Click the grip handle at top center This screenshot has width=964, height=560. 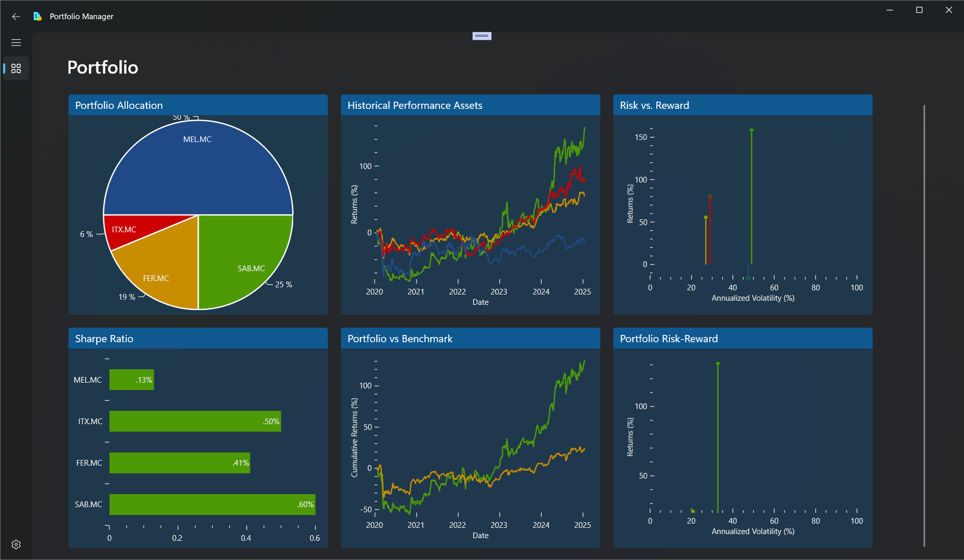click(x=482, y=36)
